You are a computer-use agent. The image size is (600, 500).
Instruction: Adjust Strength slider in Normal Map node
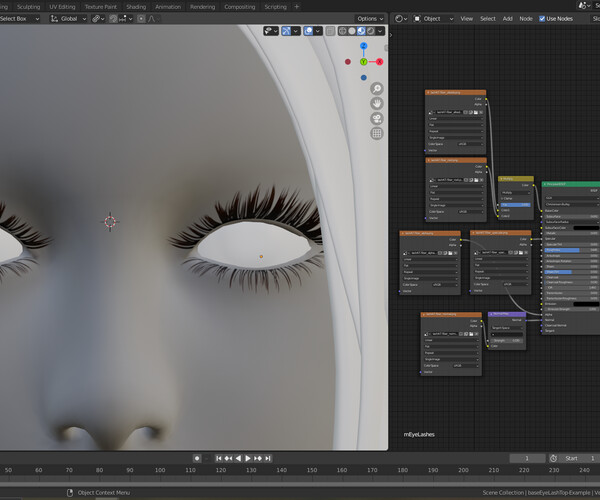[x=507, y=340]
